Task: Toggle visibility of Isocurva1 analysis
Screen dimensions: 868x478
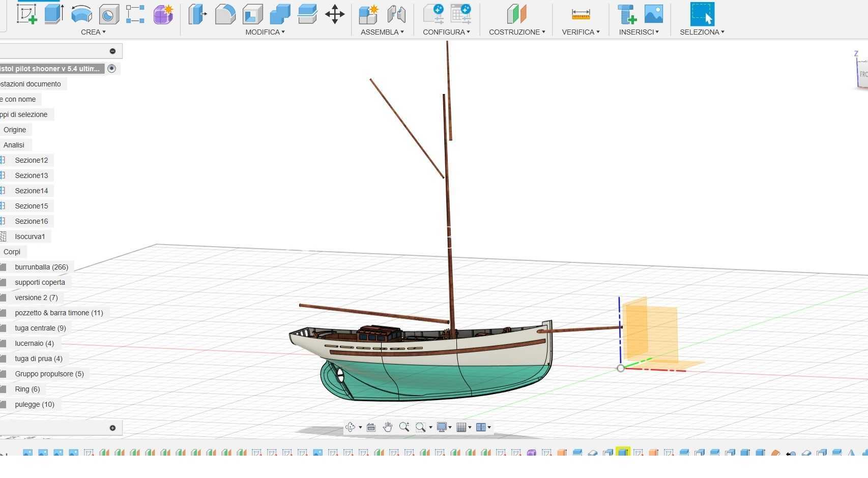Action: pyautogui.click(x=3, y=236)
